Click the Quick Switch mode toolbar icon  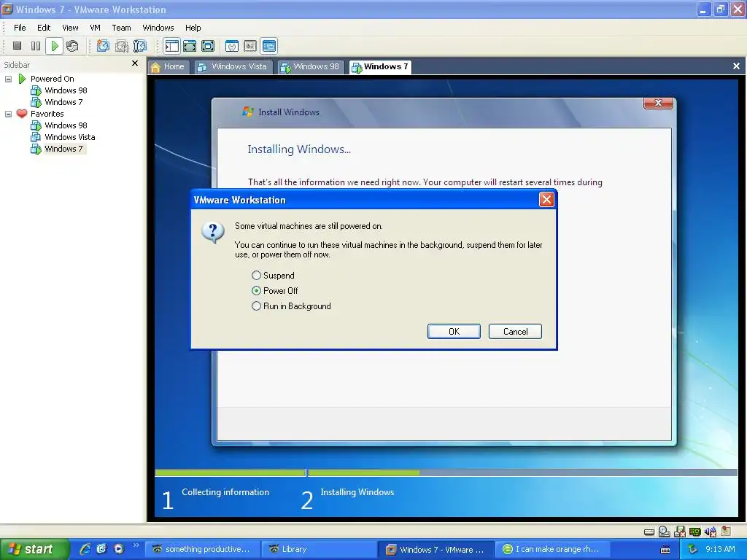(190, 46)
